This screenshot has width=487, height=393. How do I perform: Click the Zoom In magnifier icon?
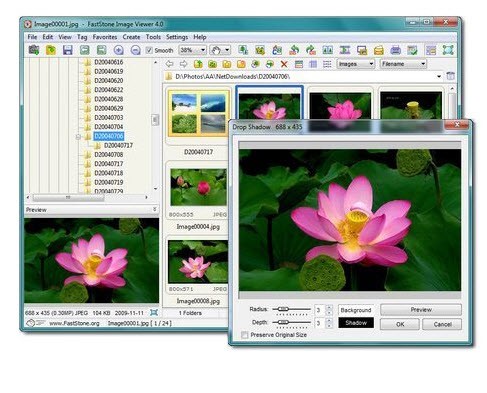coord(119,50)
